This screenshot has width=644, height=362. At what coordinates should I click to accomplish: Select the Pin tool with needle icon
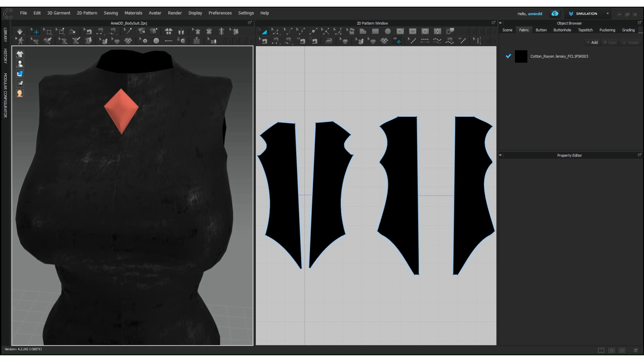tap(127, 32)
